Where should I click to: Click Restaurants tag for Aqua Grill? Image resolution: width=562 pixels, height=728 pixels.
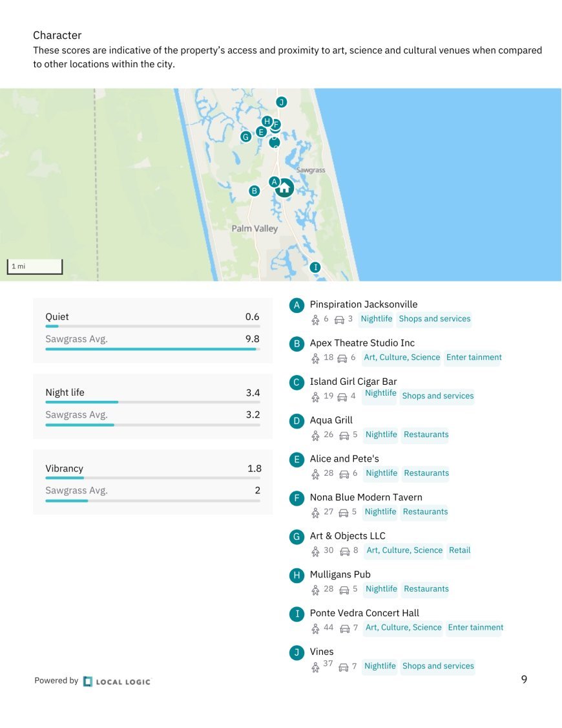tap(426, 434)
